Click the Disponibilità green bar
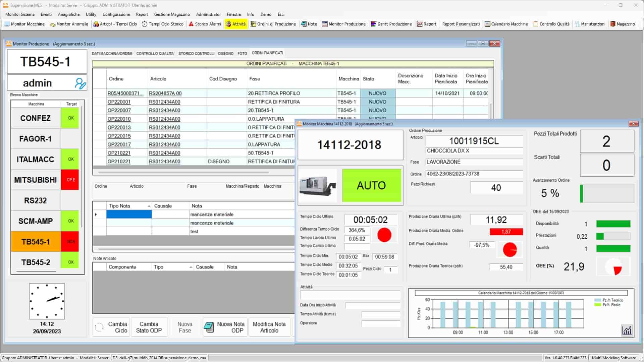This screenshot has height=362, width=644. coord(613,224)
